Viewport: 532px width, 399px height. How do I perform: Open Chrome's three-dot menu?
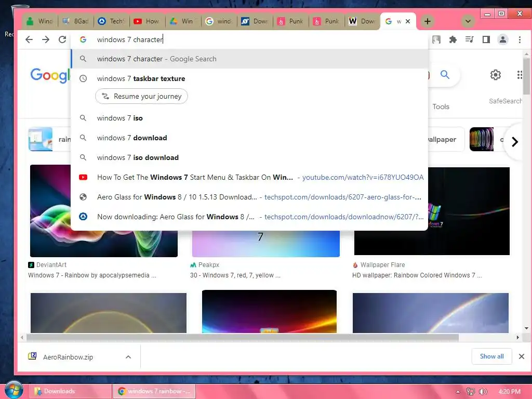(x=520, y=39)
